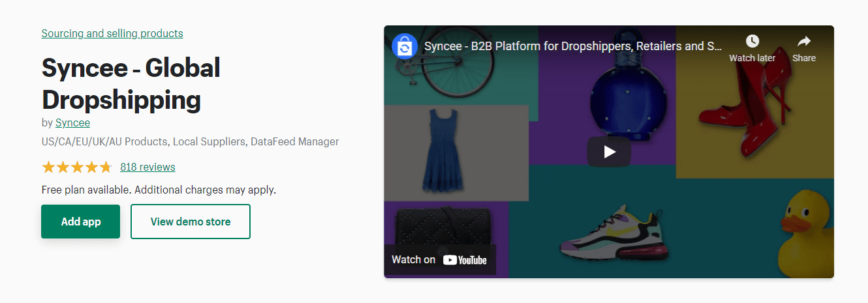The image size is (868, 303).
Task: Click the Syncee - Global Dropshipping heading
Action: point(131,84)
